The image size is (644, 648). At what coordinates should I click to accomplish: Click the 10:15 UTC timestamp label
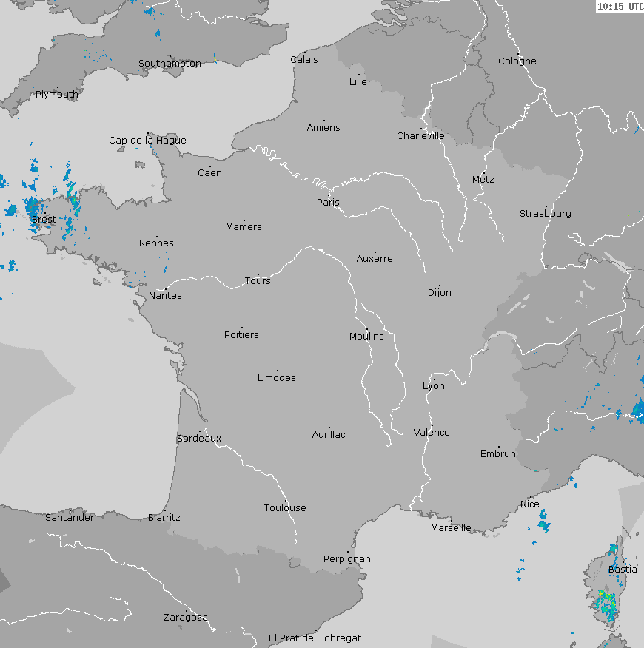click(620, 7)
